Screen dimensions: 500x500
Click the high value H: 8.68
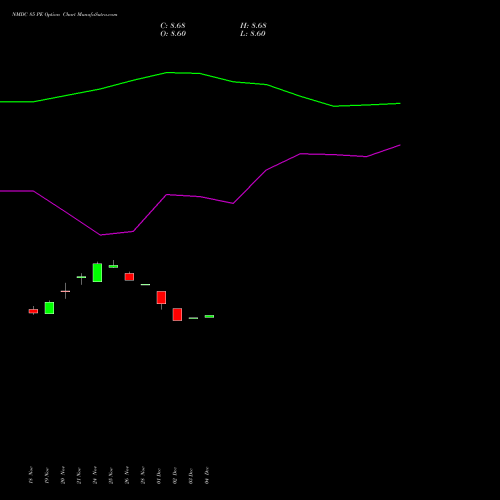point(253,26)
